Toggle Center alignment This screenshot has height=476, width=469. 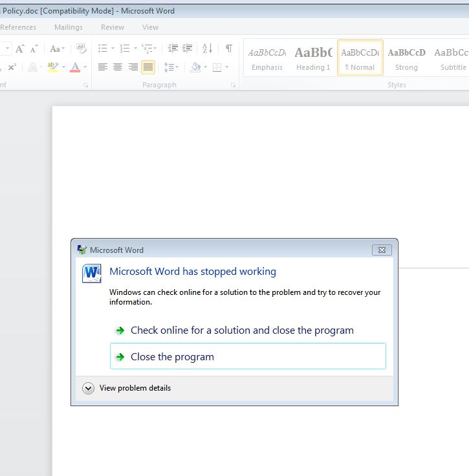pos(118,67)
